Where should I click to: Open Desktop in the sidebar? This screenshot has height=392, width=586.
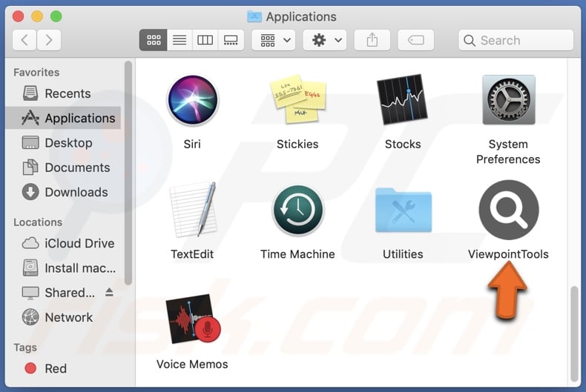tap(63, 142)
